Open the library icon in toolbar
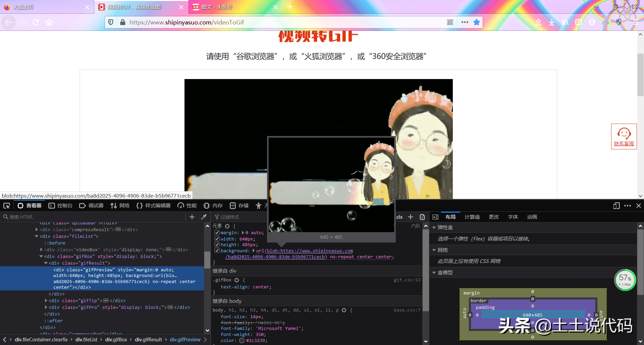This screenshot has width=644, height=345. pyautogui.click(x=565, y=22)
